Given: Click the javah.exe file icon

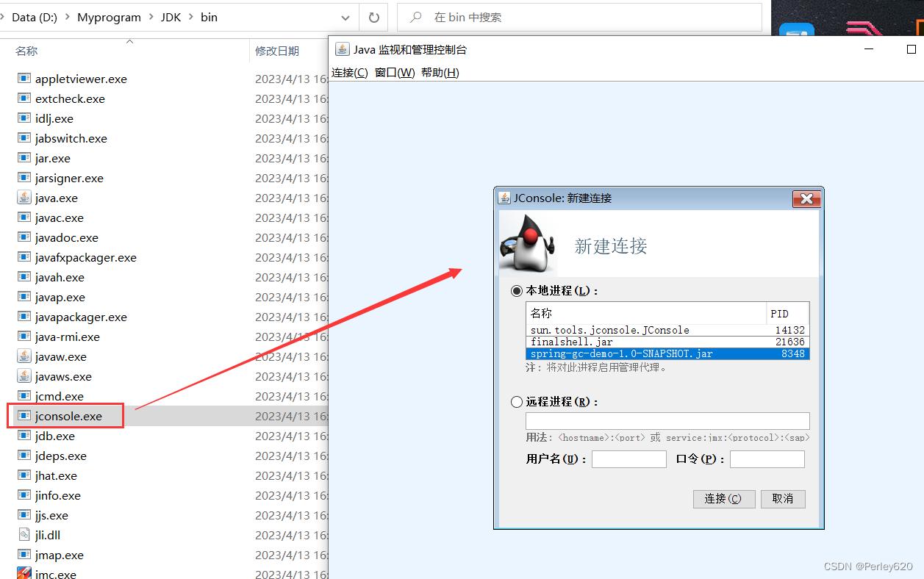Looking at the screenshot, I should coord(24,276).
